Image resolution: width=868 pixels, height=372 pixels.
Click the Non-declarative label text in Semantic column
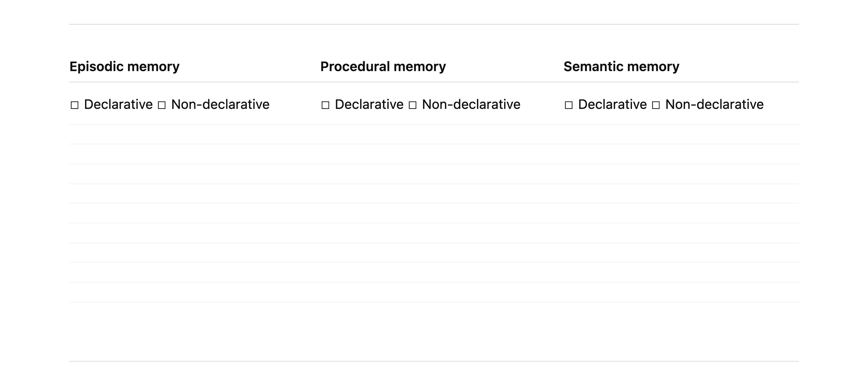point(715,104)
